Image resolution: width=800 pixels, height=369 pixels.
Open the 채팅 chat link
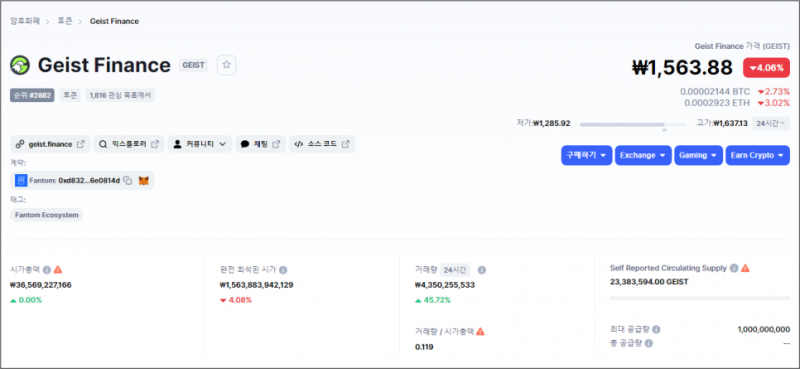(260, 144)
